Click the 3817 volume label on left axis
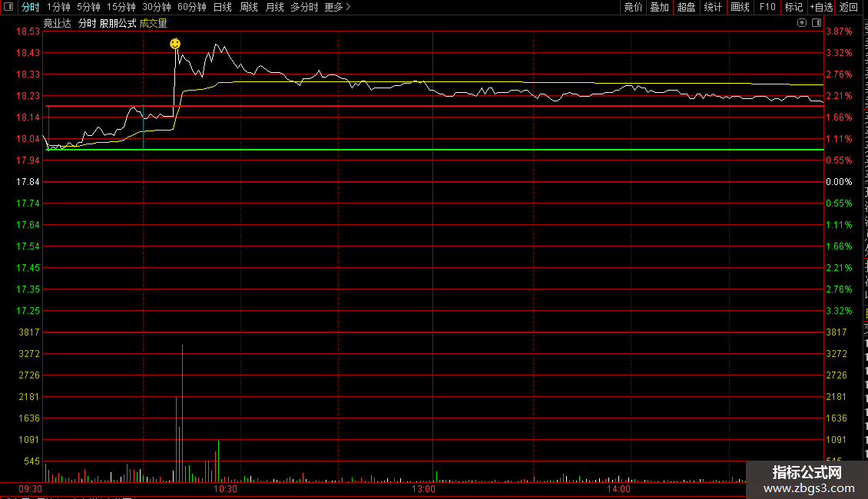The width and height of the screenshot is (868, 499). click(29, 332)
